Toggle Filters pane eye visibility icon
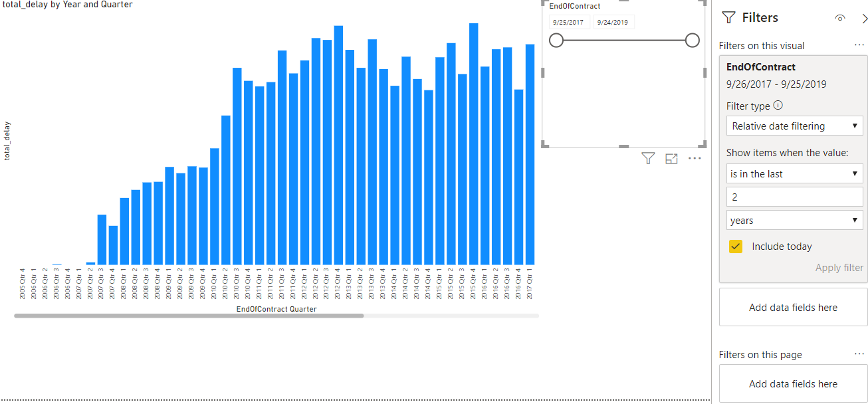Viewport: 868px width, 404px height. point(840,18)
